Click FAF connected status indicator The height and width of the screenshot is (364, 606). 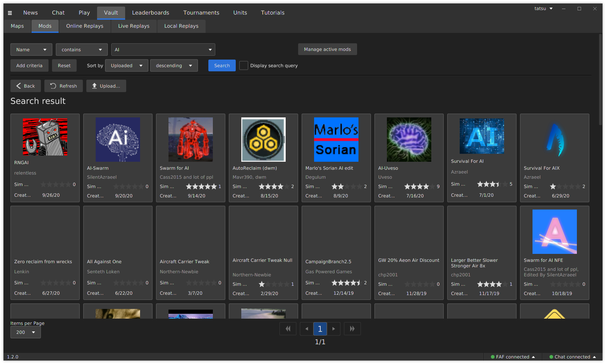513,357
